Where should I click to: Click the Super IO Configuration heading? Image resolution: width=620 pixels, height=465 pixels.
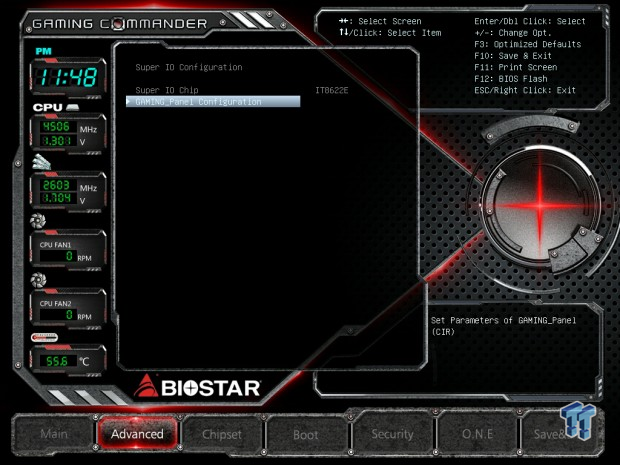(x=189, y=67)
